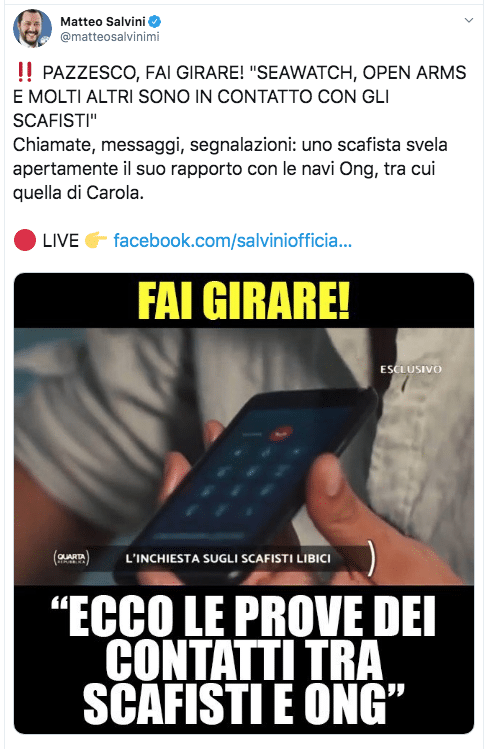Image resolution: width=492 pixels, height=749 pixels.
Task: Open the @matteosalvinimi handle link
Action: click(x=110, y=37)
